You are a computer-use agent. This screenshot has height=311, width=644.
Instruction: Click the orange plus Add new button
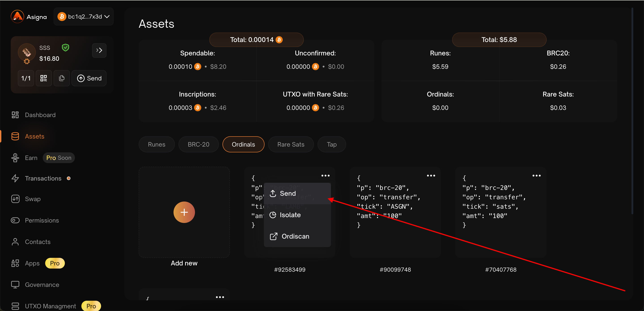(184, 212)
